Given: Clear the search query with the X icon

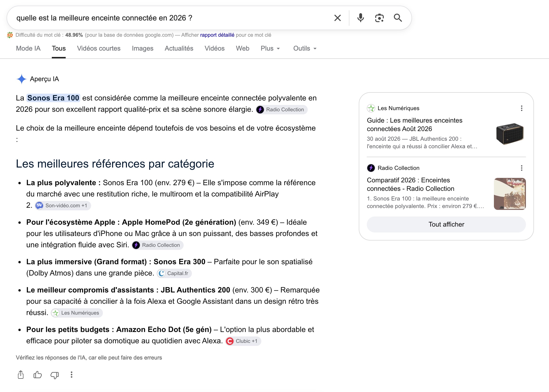Looking at the screenshot, I should (x=337, y=18).
